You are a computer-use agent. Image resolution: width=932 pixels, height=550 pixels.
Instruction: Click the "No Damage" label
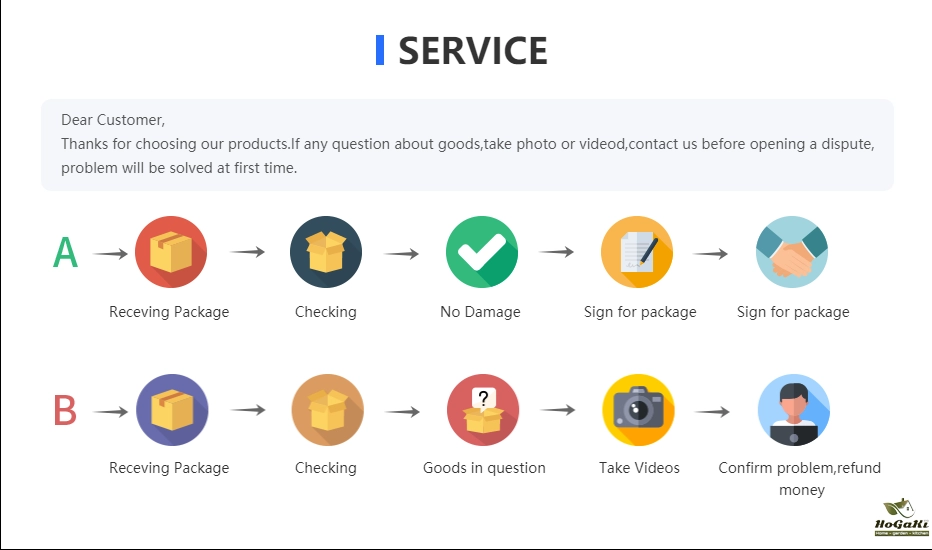pyautogui.click(x=480, y=312)
